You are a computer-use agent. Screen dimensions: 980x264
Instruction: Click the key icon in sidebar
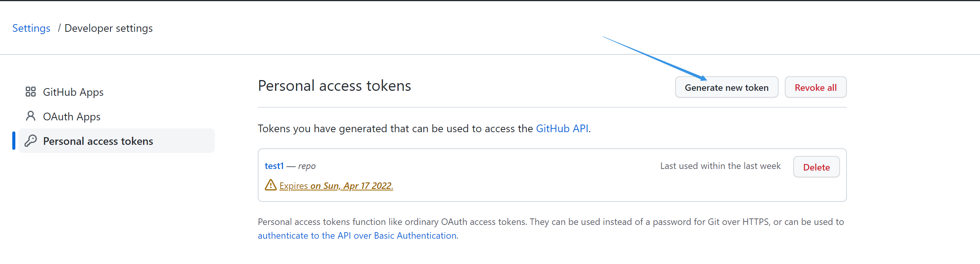tap(31, 141)
